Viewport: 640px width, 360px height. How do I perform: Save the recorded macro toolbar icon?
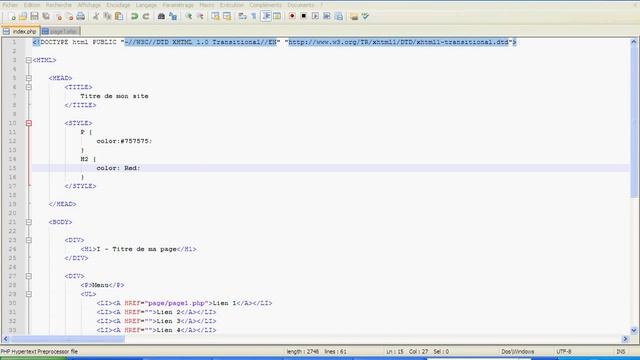339,16
